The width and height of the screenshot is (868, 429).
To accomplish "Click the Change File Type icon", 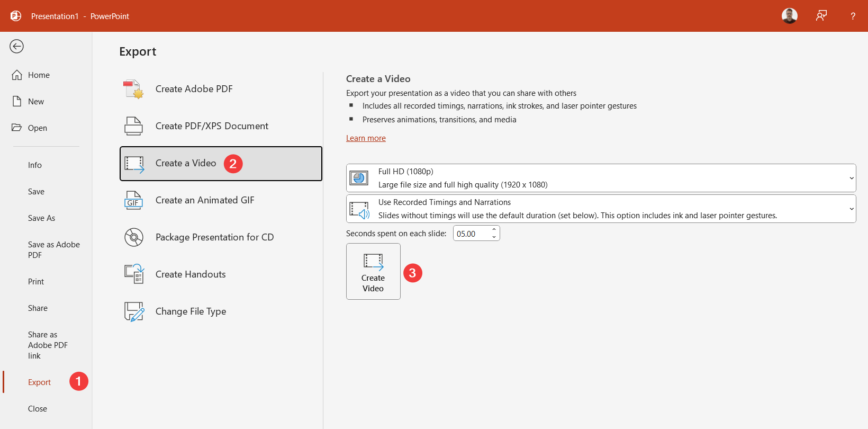I will 133,311.
